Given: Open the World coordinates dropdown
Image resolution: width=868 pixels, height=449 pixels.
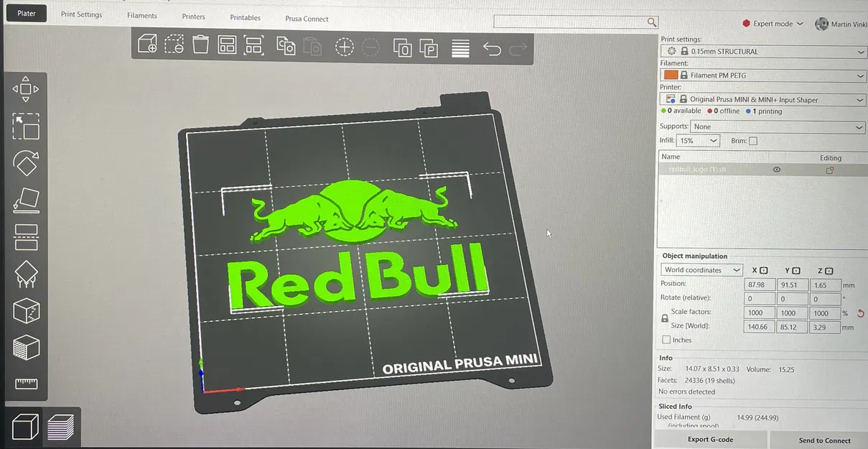Looking at the screenshot, I should point(701,269).
